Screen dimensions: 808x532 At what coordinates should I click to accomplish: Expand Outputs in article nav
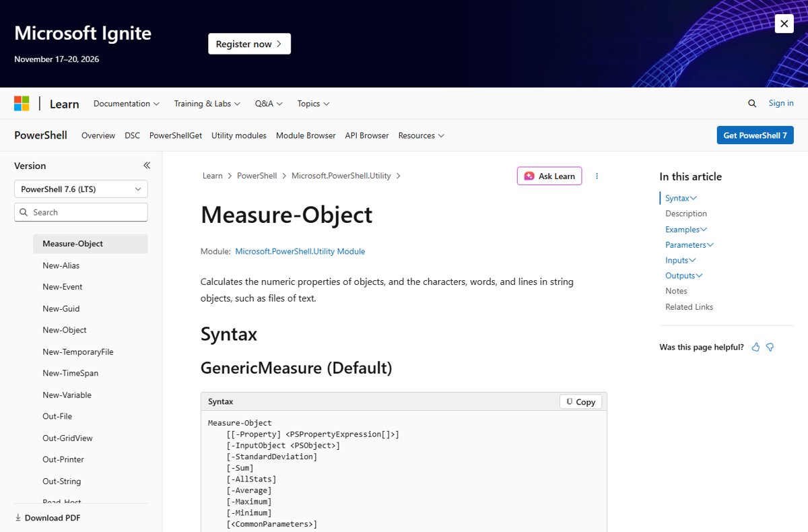(684, 275)
